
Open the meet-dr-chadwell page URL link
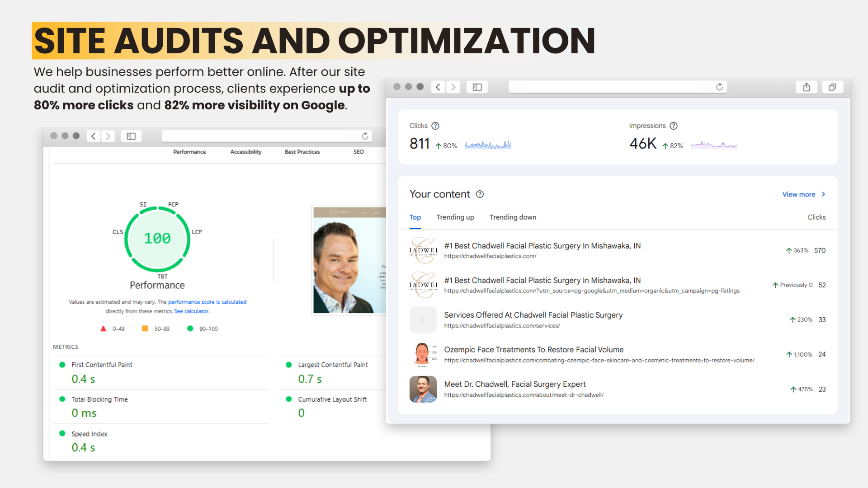pos(524,395)
